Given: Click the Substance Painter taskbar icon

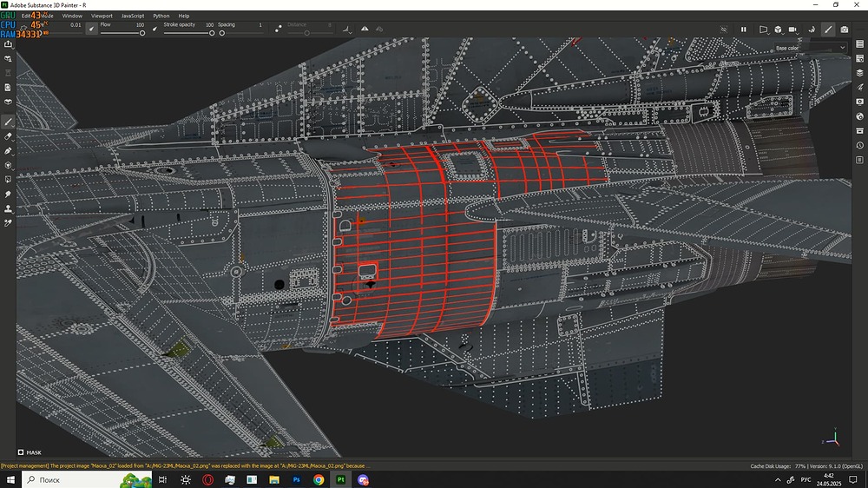Looking at the screenshot, I should pos(340,479).
